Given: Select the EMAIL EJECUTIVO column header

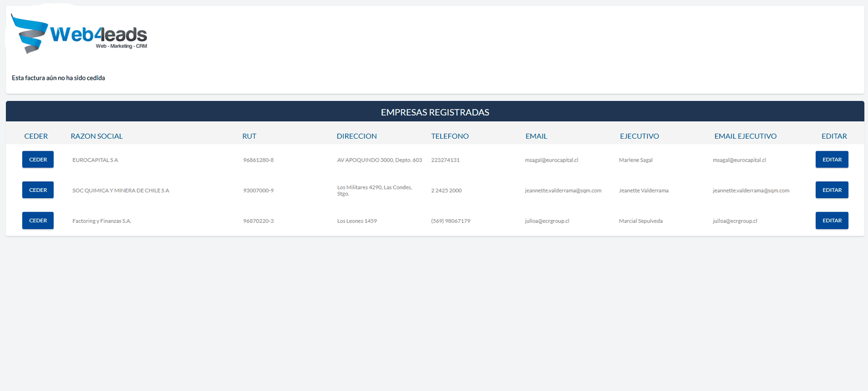Looking at the screenshot, I should tap(745, 136).
